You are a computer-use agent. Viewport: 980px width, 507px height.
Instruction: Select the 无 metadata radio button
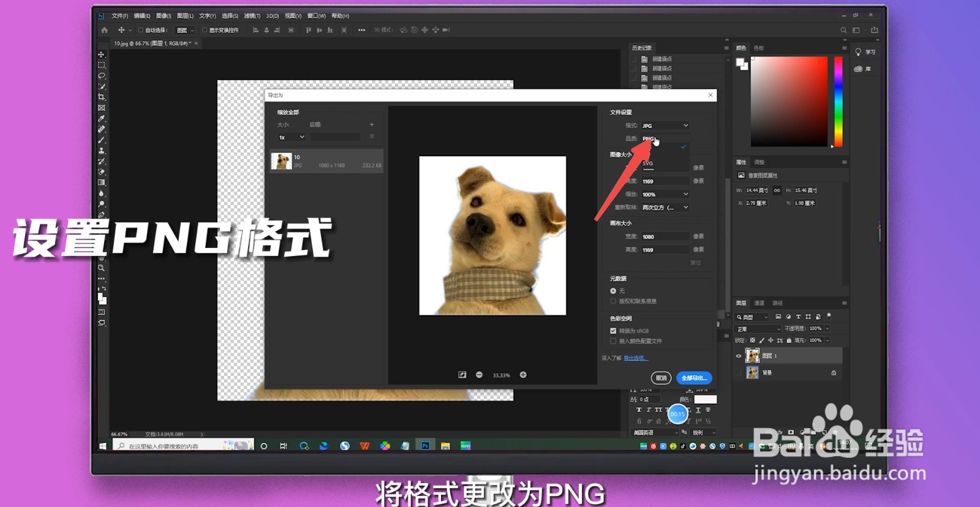(613, 291)
